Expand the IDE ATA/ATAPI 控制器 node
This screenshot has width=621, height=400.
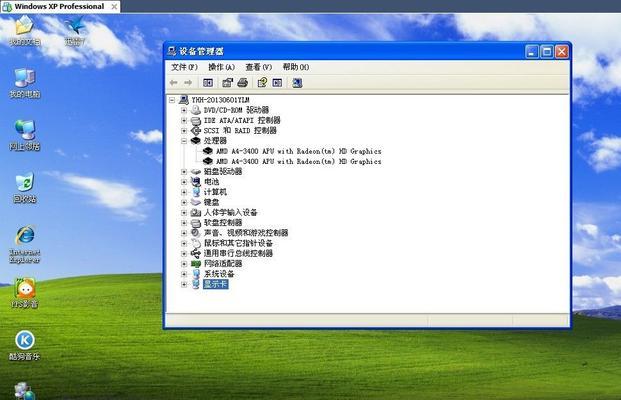184,120
